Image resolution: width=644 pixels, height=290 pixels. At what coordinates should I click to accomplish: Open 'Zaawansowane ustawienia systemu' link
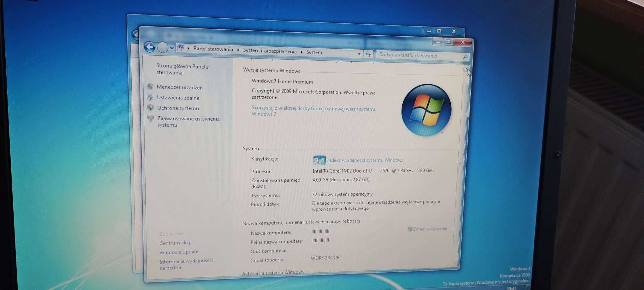pyautogui.click(x=188, y=122)
